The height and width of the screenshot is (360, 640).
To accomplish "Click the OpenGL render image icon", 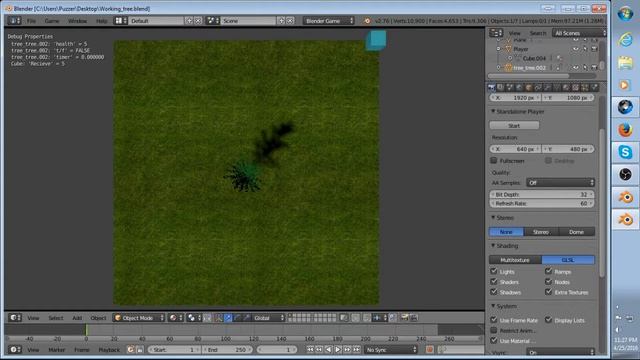I will (404, 318).
